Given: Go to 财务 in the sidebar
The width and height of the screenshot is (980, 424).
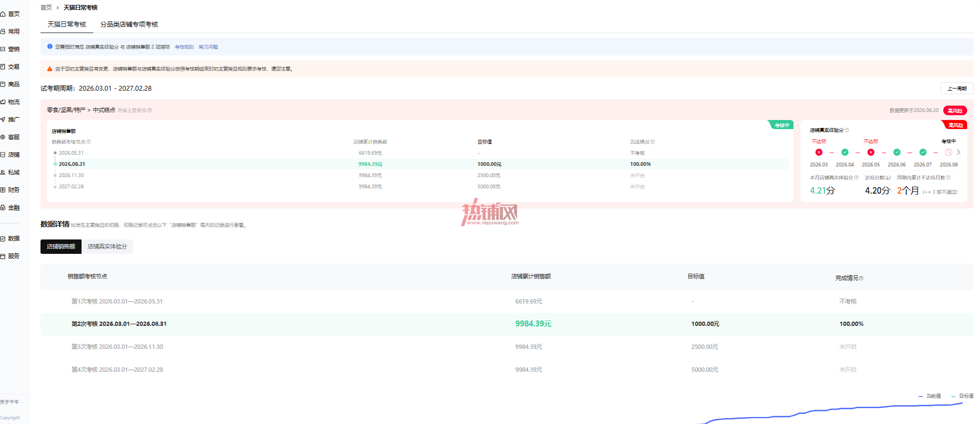Looking at the screenshot, I should click(10, 190).
